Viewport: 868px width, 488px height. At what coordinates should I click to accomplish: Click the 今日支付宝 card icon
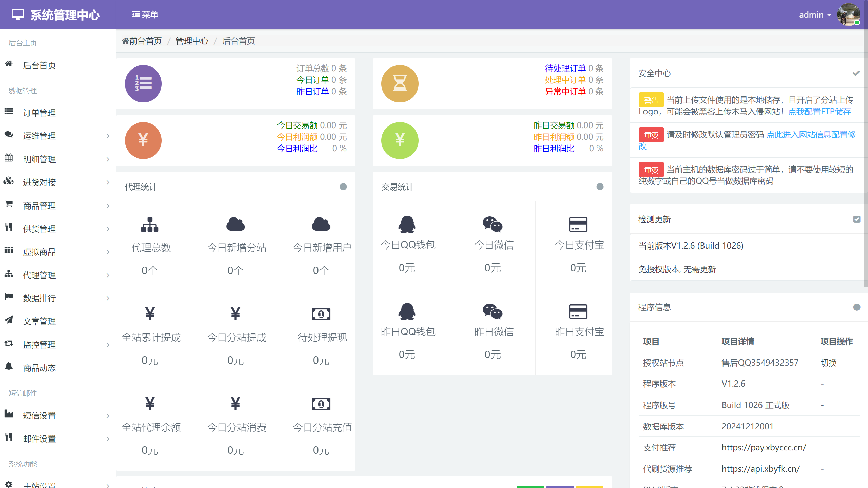[578, 224]
